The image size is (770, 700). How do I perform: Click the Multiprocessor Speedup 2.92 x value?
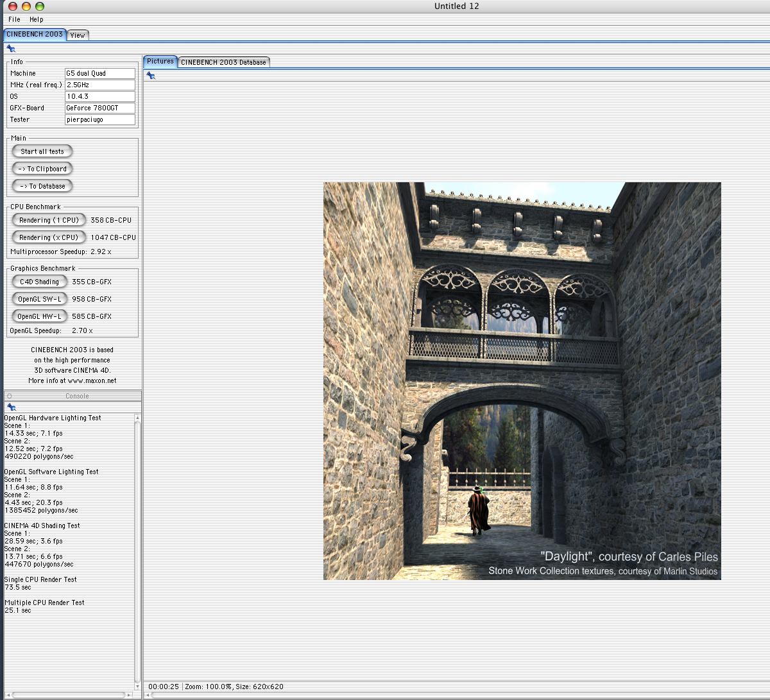[x=100, y=252]
